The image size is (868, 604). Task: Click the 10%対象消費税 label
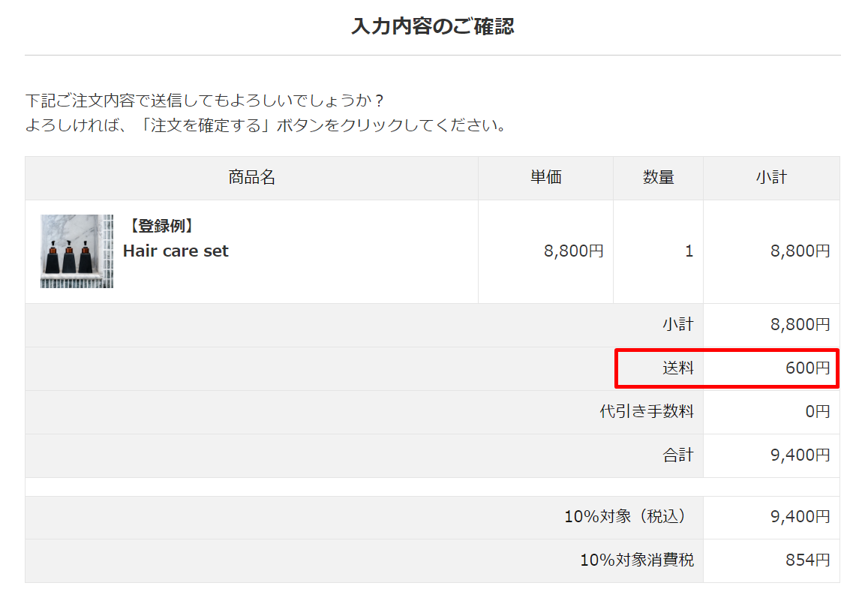637,560
